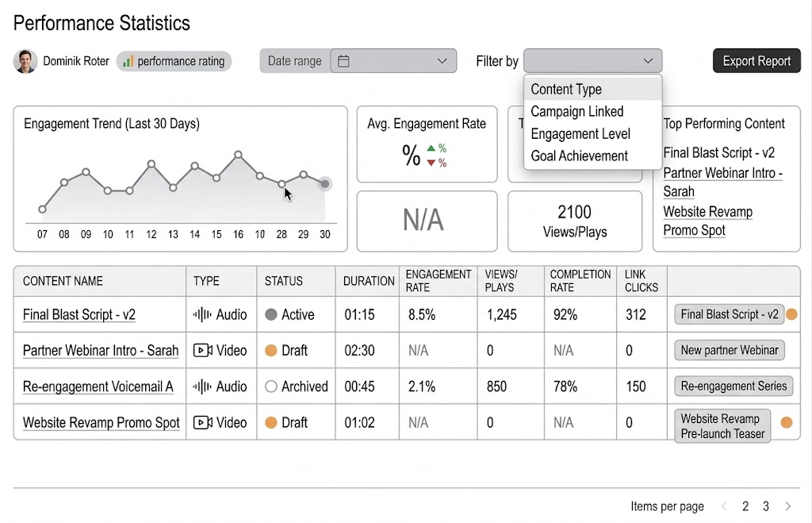Screen dimensions: 812x523
Task: Click the bar chart icon in performance rating
Action: click(x=128, y=62)
